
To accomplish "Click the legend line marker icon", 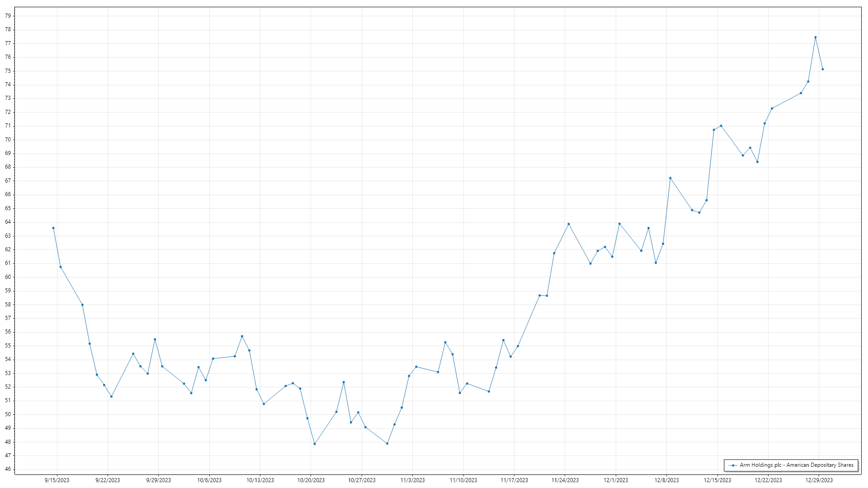I will click(x=733, y=465).
